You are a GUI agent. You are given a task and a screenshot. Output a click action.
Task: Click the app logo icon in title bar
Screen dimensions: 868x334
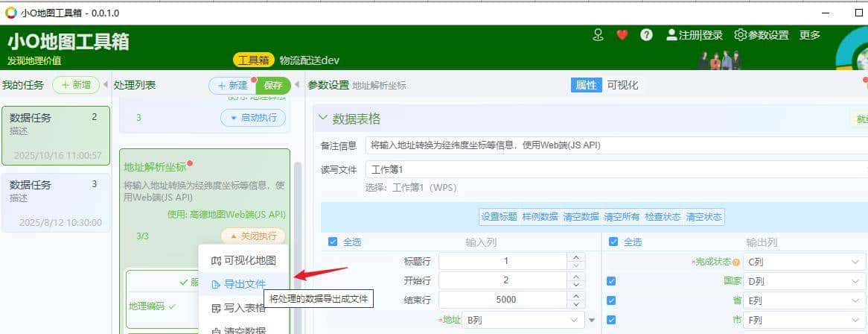(x=11, y=13)
